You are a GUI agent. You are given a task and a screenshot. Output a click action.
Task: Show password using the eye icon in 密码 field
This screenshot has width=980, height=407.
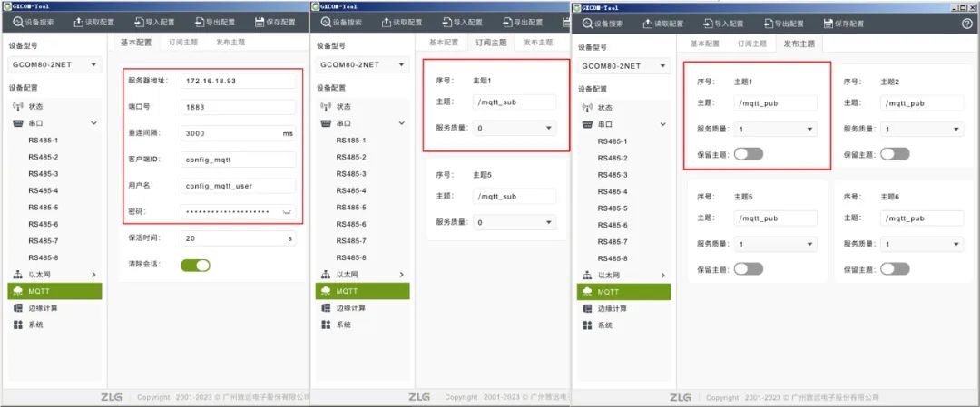(x=288, y=212)
